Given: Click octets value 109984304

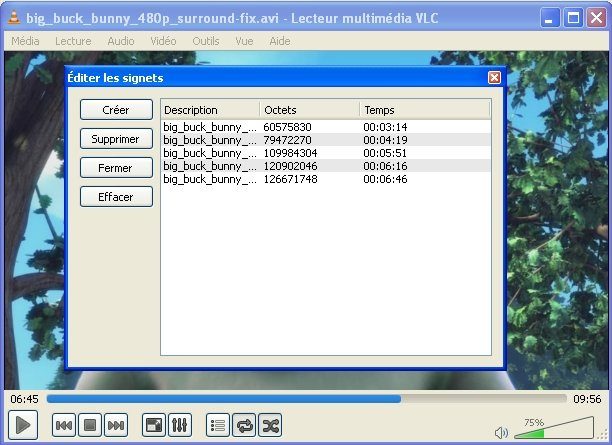Looking at the screenshot, I should point(290,153).
